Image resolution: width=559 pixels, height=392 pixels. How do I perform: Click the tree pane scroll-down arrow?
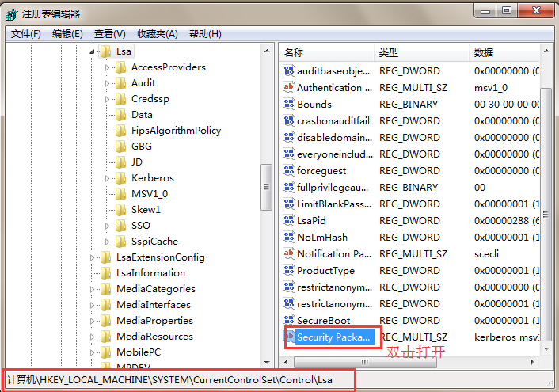tap(267, 363)
